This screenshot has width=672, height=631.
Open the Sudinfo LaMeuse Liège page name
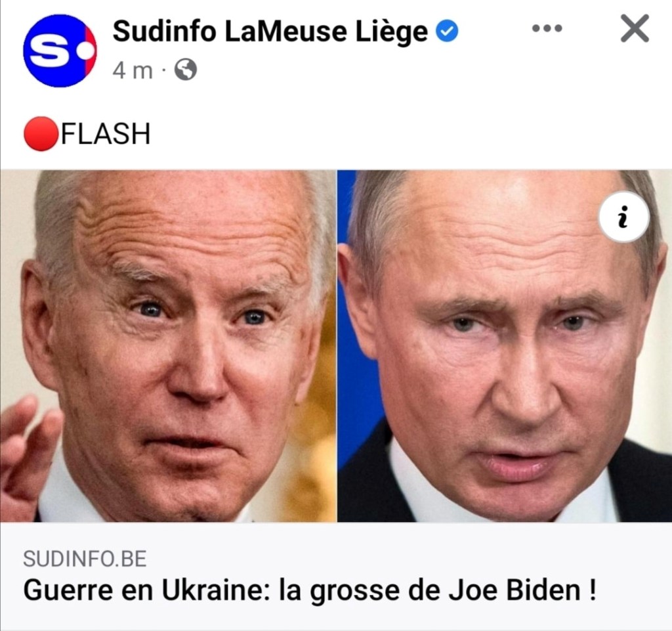point(270,32)
